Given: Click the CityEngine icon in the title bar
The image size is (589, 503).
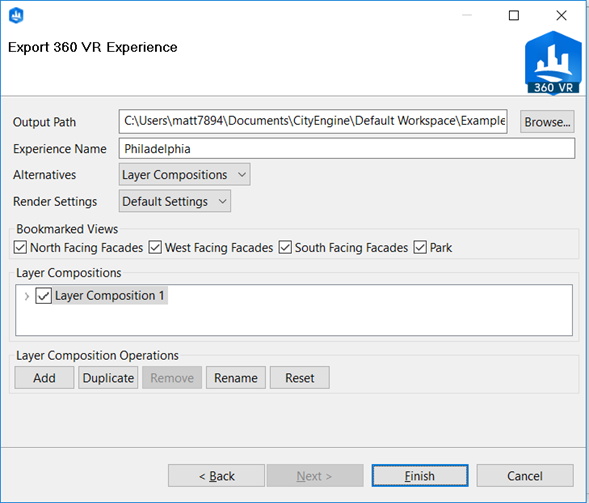Looking at the screenshot, I should tap(16, 15).
